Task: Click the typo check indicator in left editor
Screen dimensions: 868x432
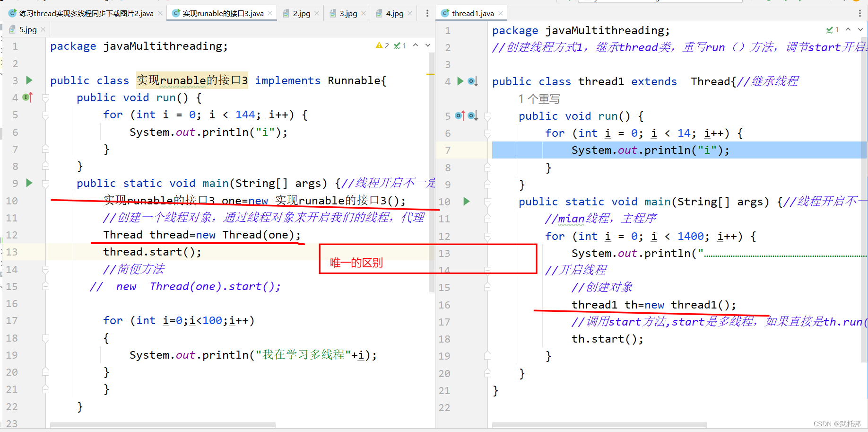Action: 400,45
